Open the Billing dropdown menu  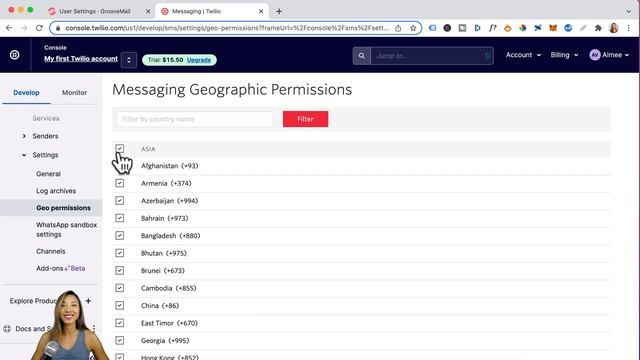click(x=564, y=55)
